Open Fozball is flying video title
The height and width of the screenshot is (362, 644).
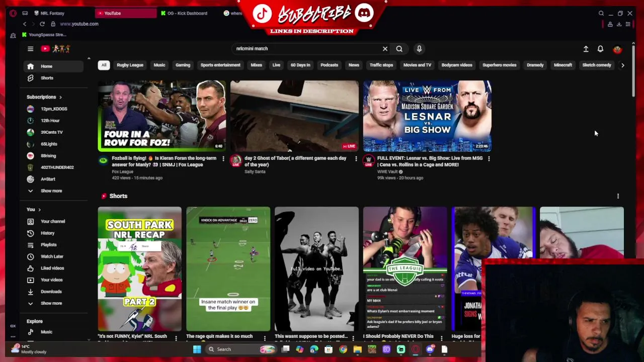tap(164, 161)
